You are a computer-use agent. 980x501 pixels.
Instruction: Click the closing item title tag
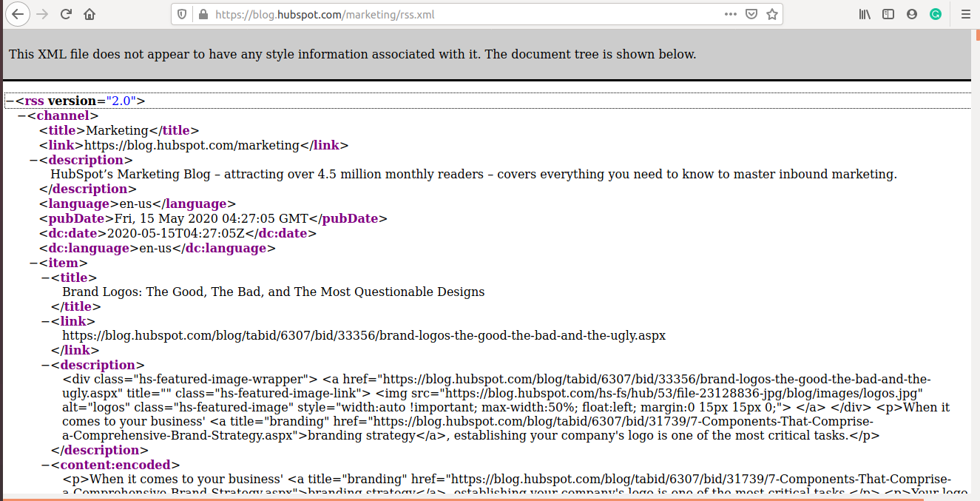[75, 306]
